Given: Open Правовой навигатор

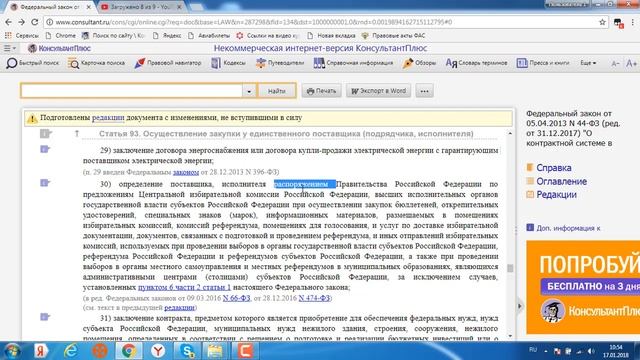Looking at the screenshot, I should tap(168, 63).
